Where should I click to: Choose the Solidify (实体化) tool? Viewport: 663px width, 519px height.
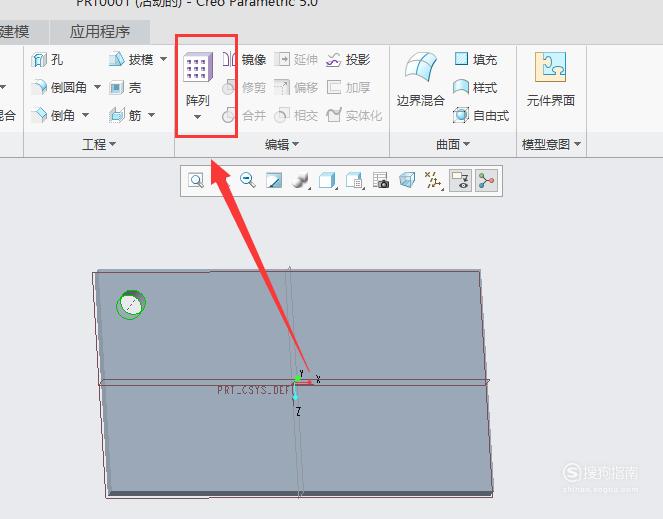tap(354, 115)
